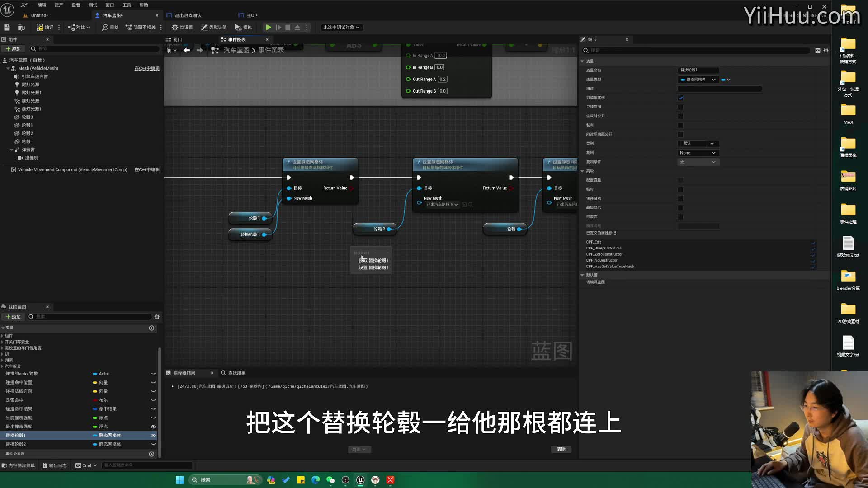Uncheck the 可编辑实例 checkbox
Image resolution: width=868 pixels, height=488 pixels.
680,98
